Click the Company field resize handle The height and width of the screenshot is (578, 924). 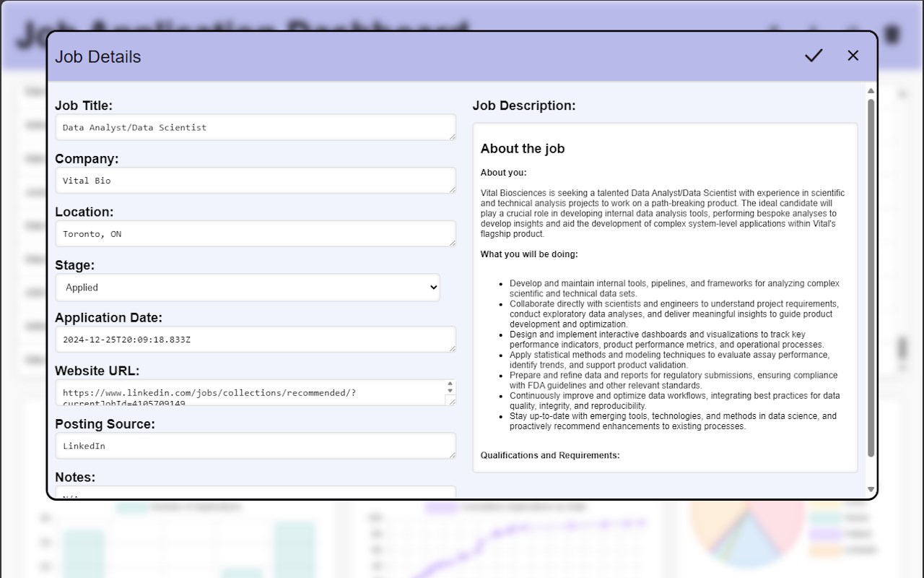tap(452, 189)
